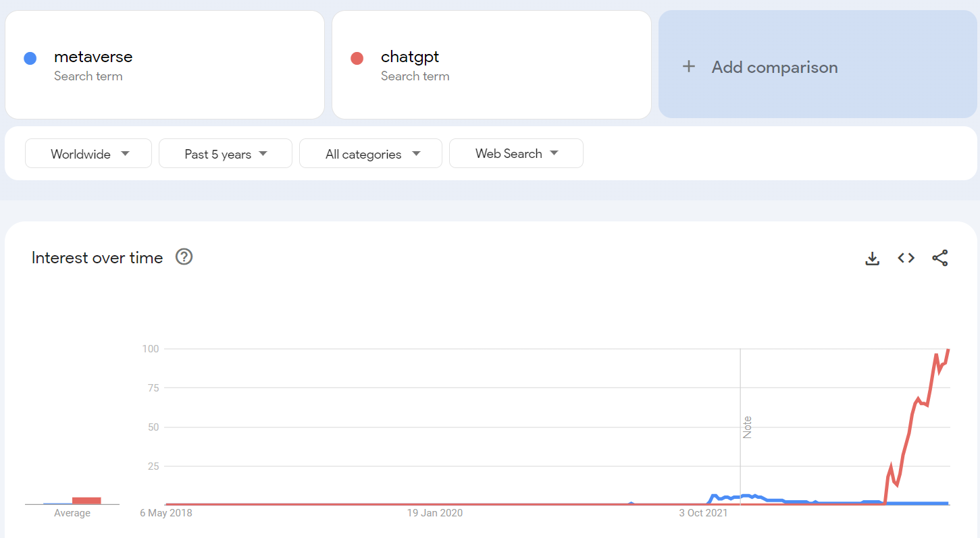This screenshot has height=538, width=980.
Task: Add a new comparison term
Action: [818, 64]
